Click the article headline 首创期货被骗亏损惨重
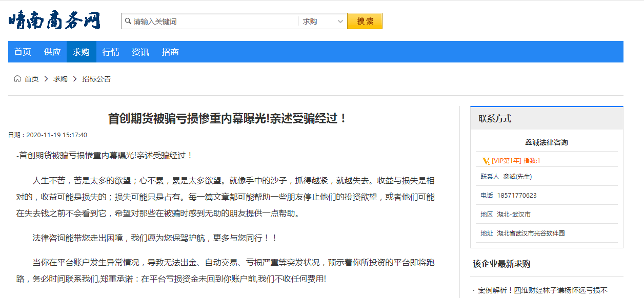644x298 pixels. click(228, 118)
